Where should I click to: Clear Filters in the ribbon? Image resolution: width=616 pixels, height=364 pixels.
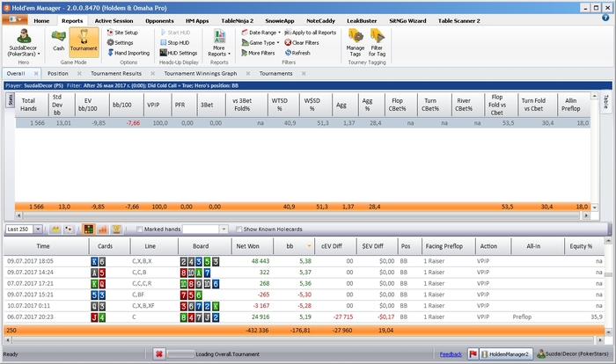click(302, 43)
